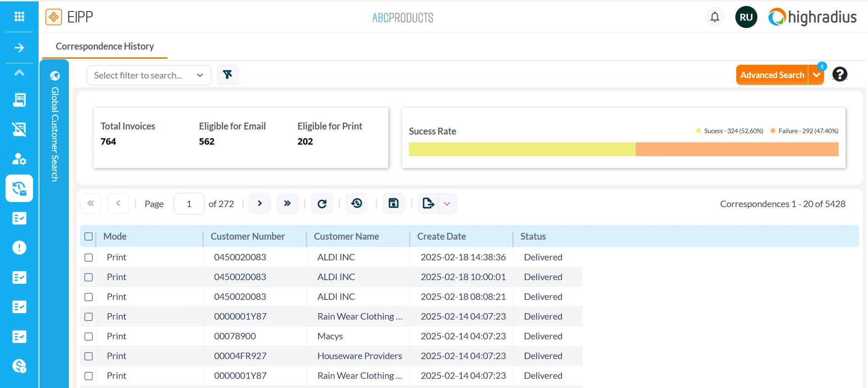868x388 pixels.
Task: Click the Total Invoices 764 value
Action: (x=108, y=141)
